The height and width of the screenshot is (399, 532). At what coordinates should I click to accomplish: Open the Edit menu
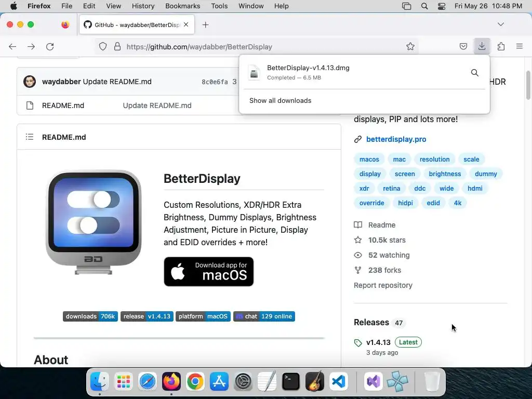(89, 6)
